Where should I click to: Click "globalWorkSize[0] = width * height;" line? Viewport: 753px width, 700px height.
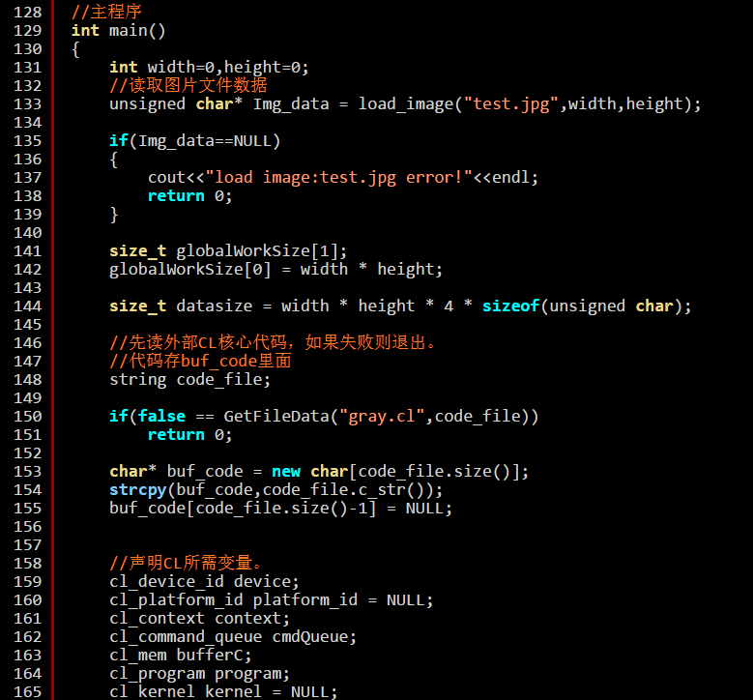[275, 269]
